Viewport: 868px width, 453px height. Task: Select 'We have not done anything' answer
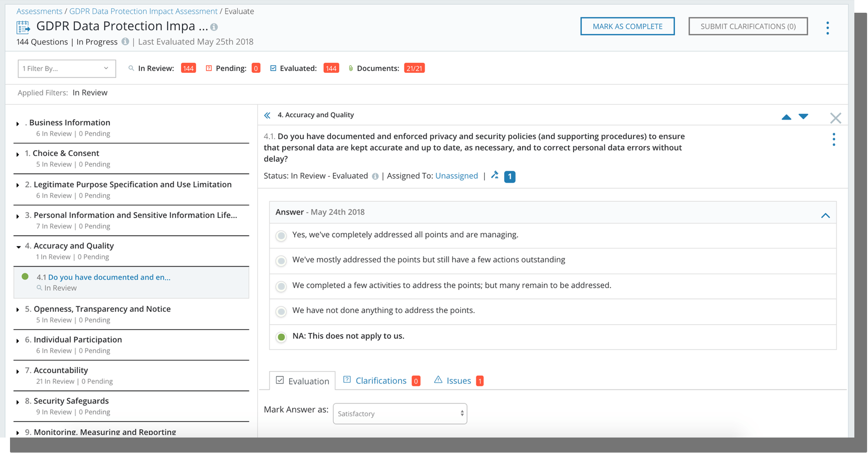(x=281, y=312)
